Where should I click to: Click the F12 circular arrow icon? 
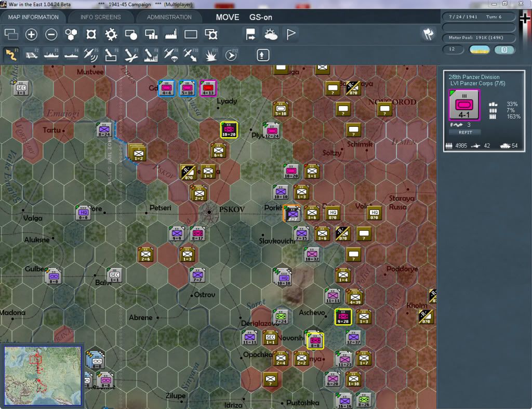tap(231, 55)
